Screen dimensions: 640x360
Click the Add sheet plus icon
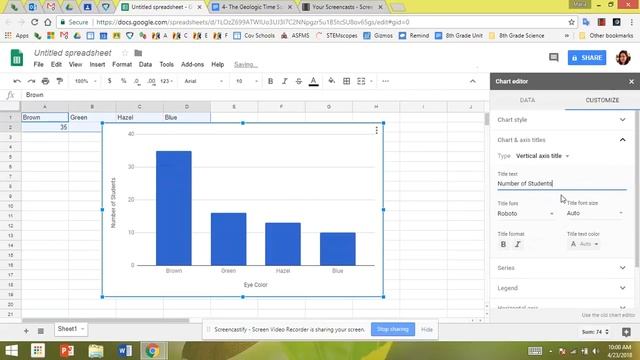click(x=26, y=331)
